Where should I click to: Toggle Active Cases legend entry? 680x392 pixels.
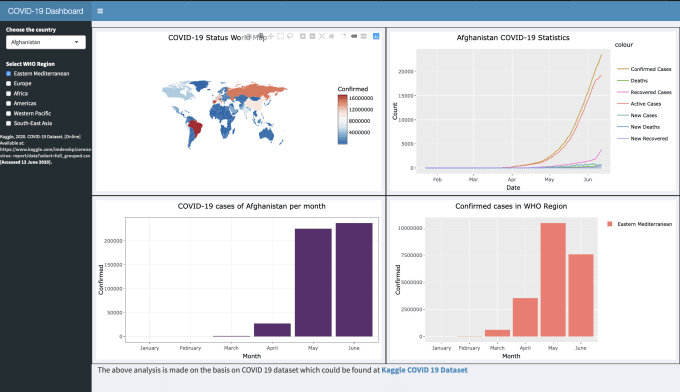(639, 104)
